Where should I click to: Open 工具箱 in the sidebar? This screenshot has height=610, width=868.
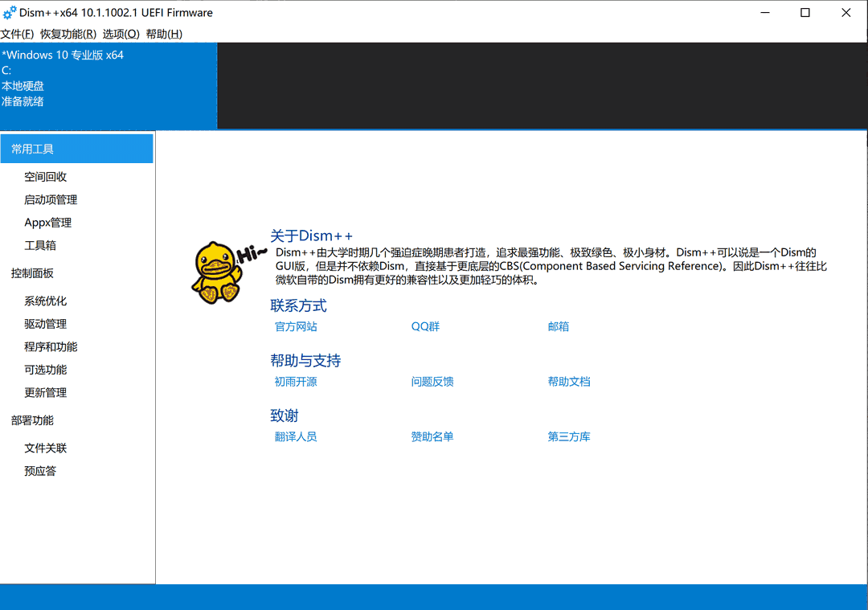point(40,245)
